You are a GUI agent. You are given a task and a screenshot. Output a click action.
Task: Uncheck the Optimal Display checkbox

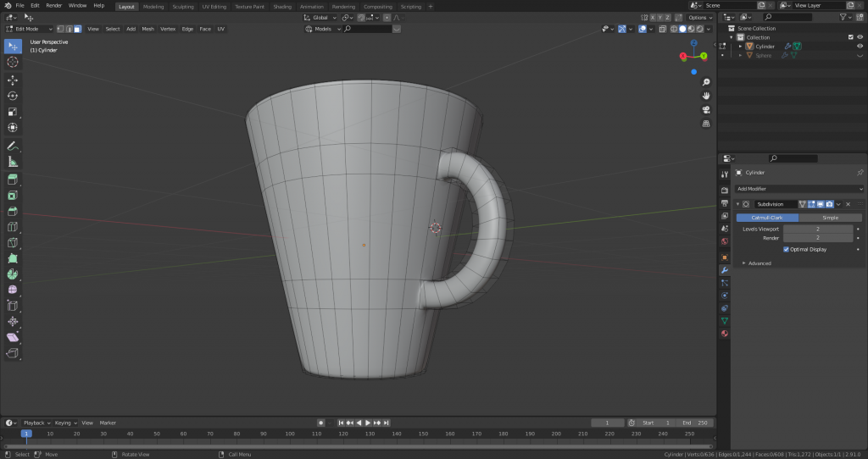point(787,249)
